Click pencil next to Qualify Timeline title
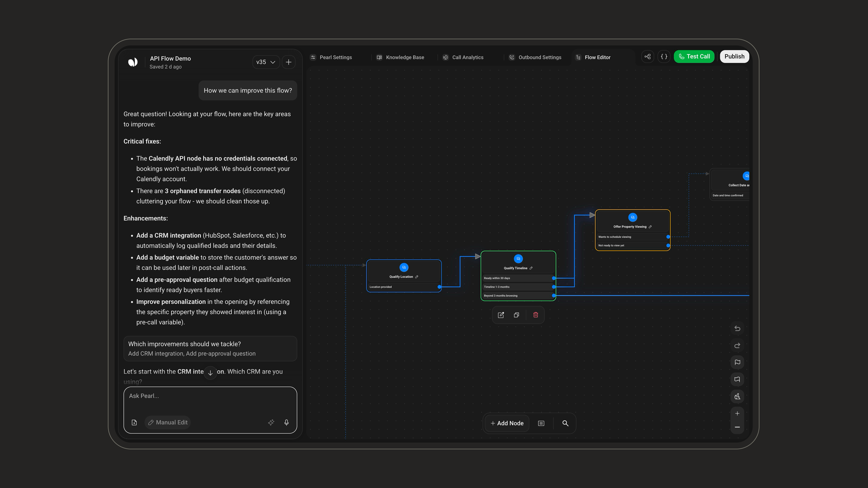 pos(531,268)
